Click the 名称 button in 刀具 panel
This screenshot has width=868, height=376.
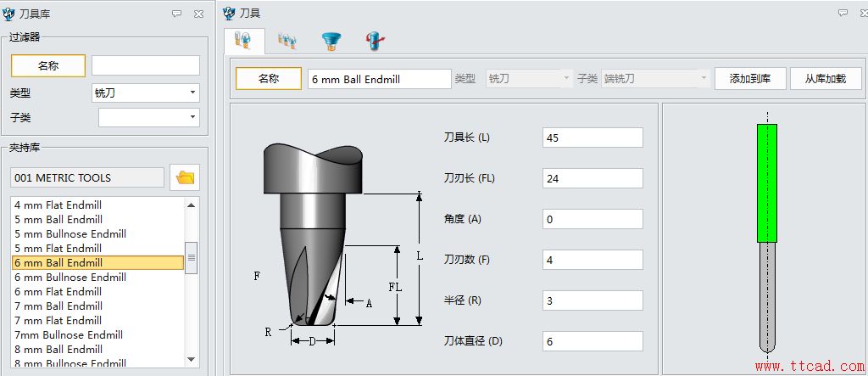pos(269,79)
